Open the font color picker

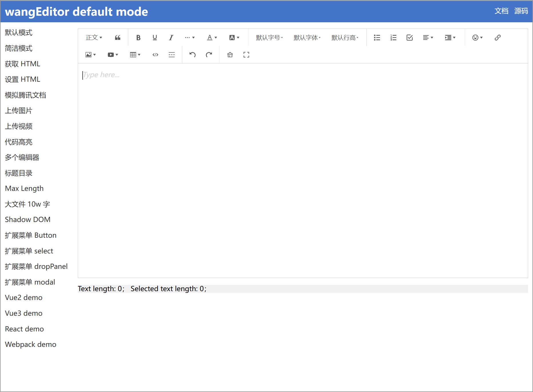[212, 38]
